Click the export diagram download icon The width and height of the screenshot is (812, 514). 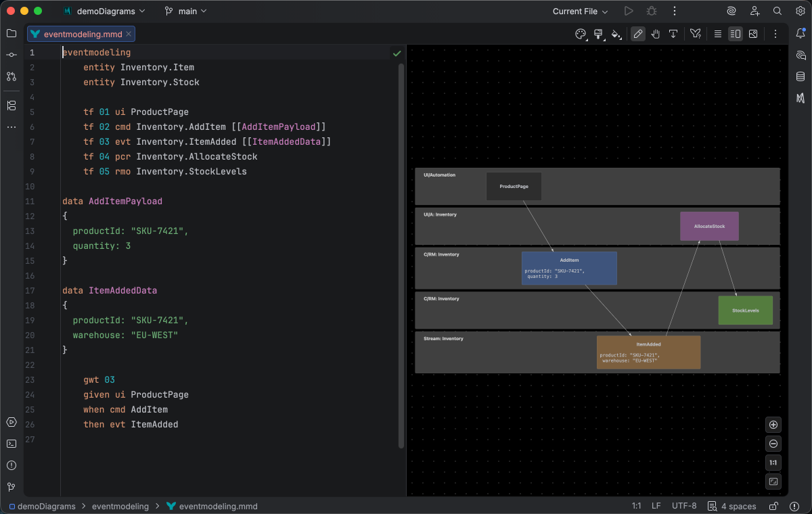673,34
